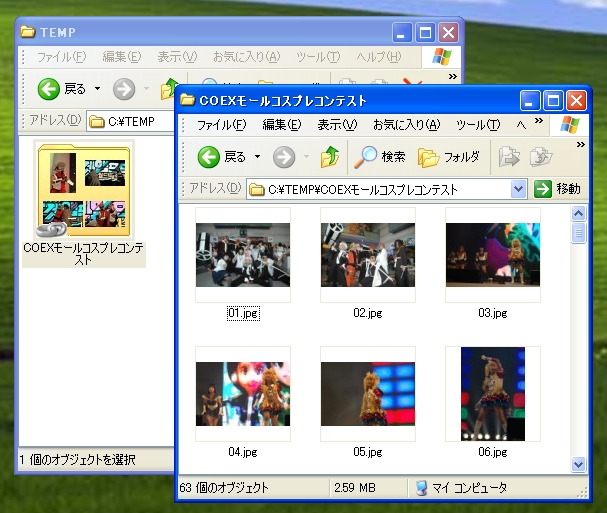Viewport: 607px width, 513px height.
Task: Click the TEMP window title bar folder icon
Action: (27, 32)
